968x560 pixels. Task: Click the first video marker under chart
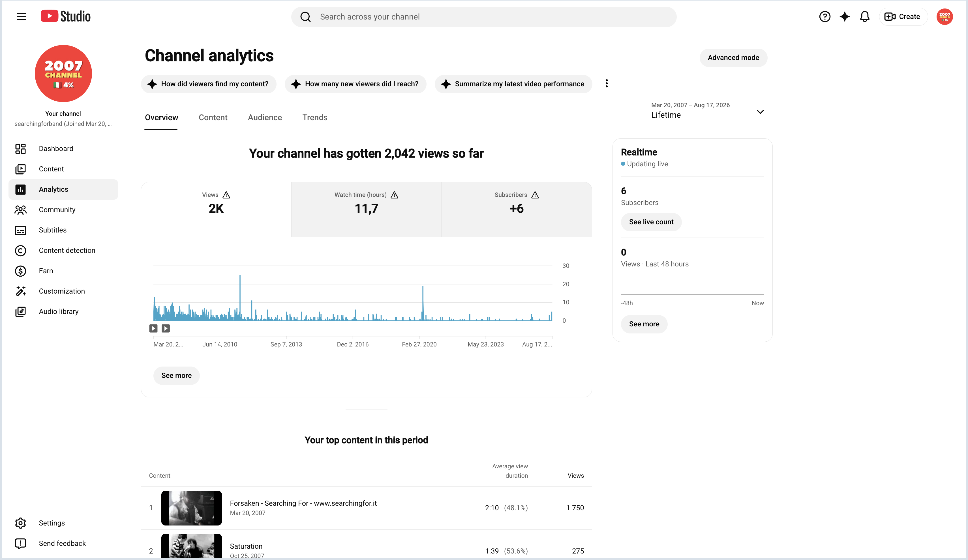click(153, 329)
